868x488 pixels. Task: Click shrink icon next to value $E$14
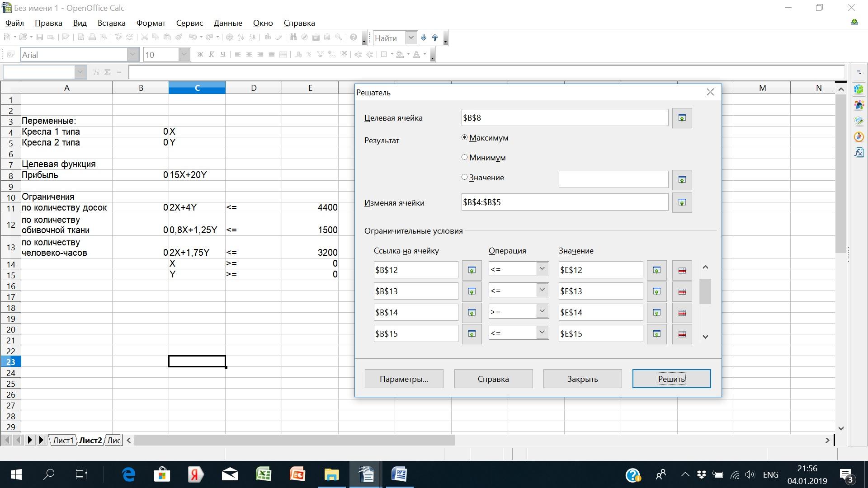click(x=656, y=313)
